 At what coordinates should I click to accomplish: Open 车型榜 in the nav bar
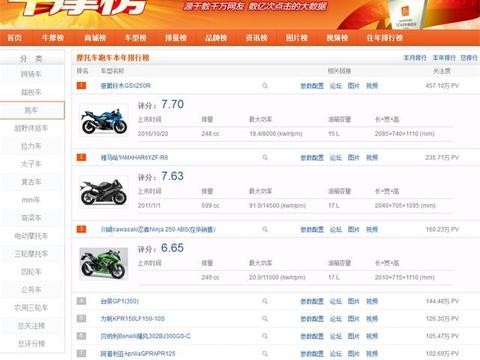135,38
